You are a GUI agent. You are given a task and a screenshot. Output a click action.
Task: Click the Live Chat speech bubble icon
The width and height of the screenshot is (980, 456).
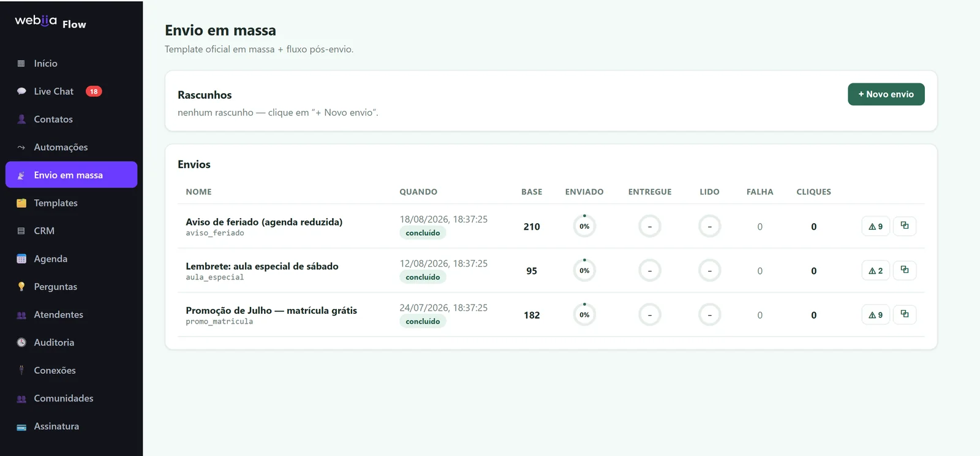pos(21,91)
